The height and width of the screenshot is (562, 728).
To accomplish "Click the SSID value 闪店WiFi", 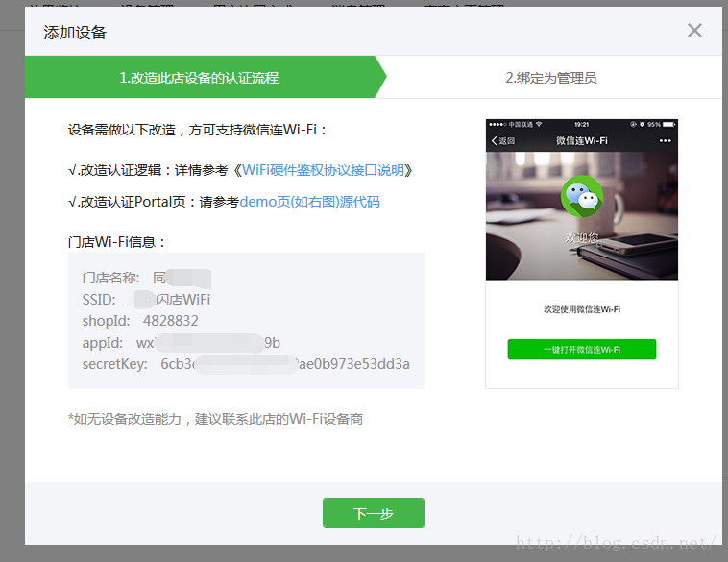I will 169,300.
